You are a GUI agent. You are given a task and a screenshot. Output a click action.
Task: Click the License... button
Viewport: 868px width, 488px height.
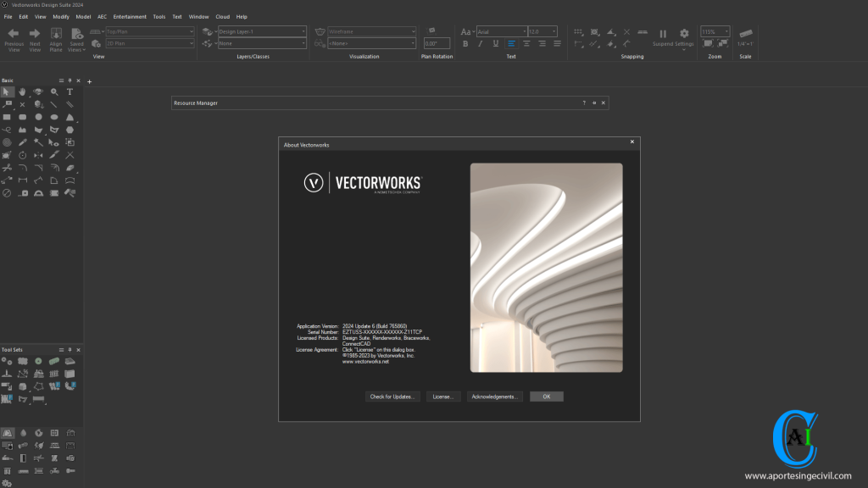coord(443,396)
